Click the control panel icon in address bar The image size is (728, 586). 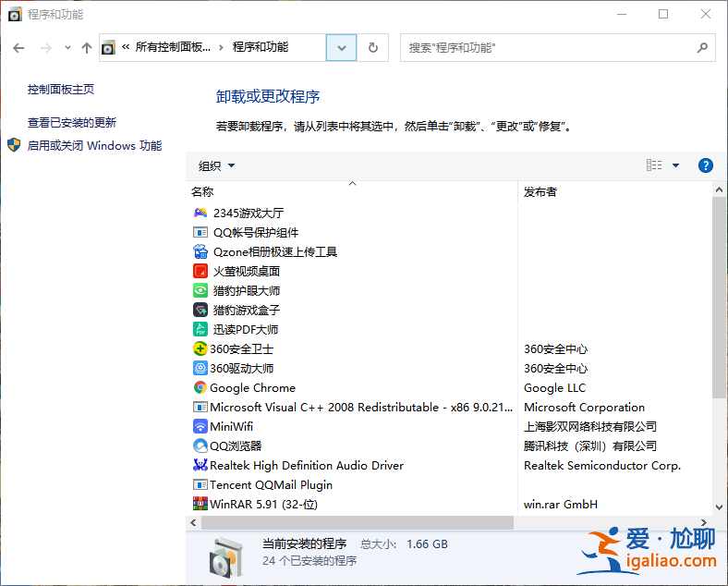tap(108, 47)
